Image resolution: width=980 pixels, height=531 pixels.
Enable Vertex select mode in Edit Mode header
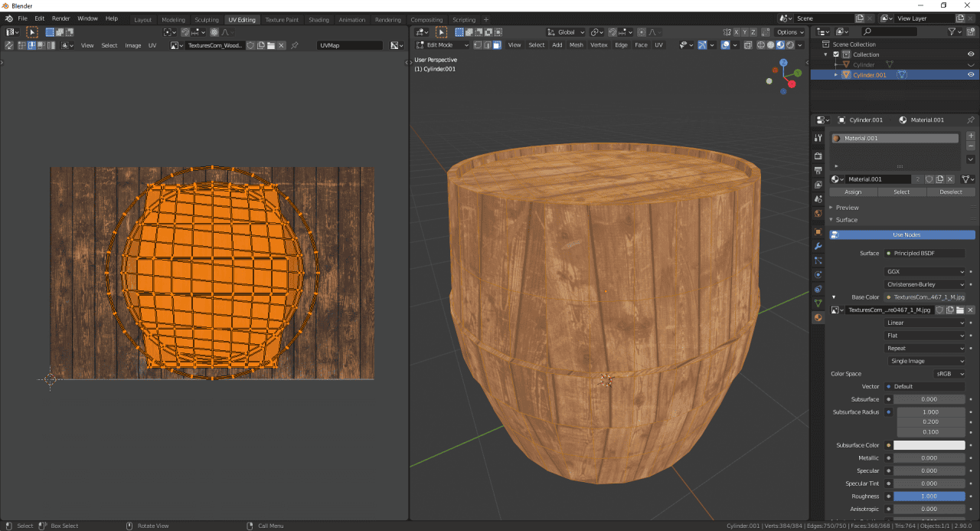(476, 44)
